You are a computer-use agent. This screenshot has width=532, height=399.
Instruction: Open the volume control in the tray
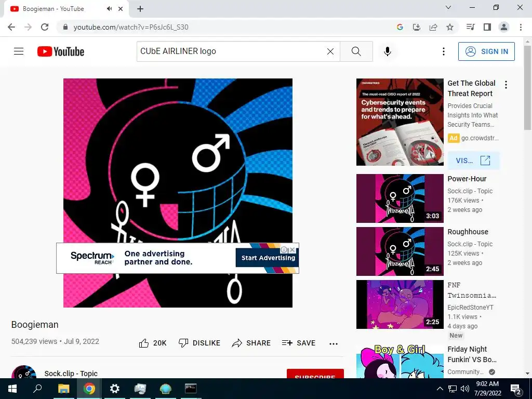point(465,389)
